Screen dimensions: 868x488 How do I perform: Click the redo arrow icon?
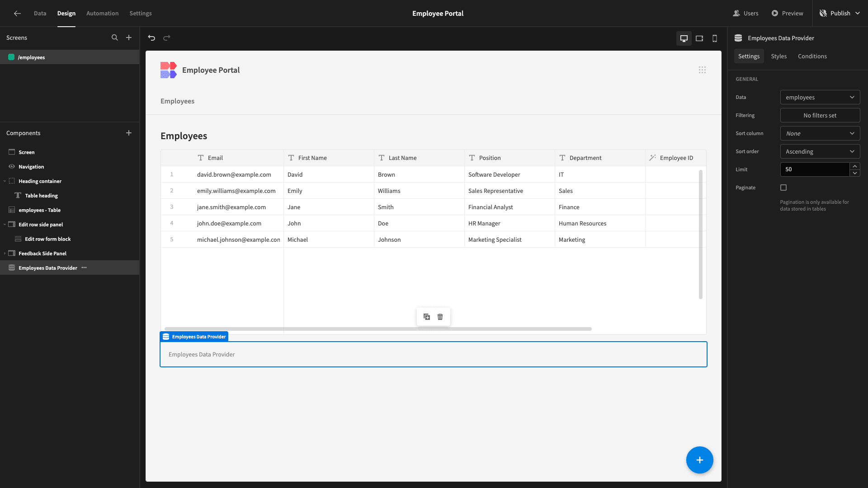click(x=167, y=38)
